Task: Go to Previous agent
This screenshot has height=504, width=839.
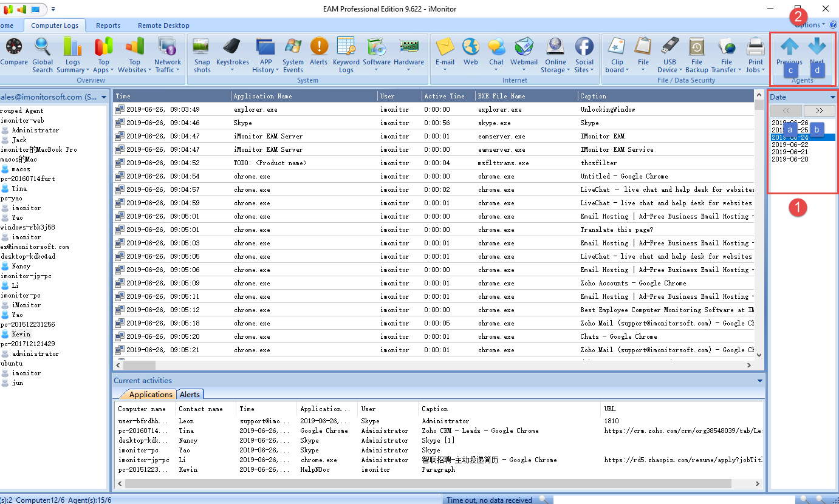Action: pyautogui.click(x=789, y=52)
